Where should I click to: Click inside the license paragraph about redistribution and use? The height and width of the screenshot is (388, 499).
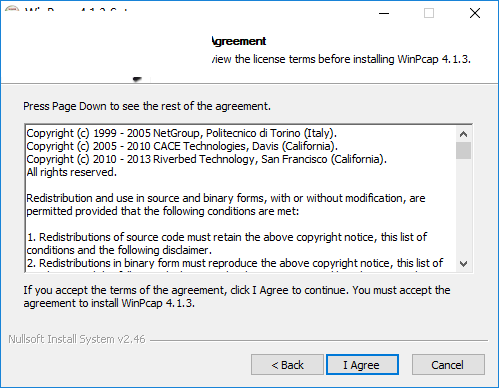pyautogui.click(x=226, y=205)
